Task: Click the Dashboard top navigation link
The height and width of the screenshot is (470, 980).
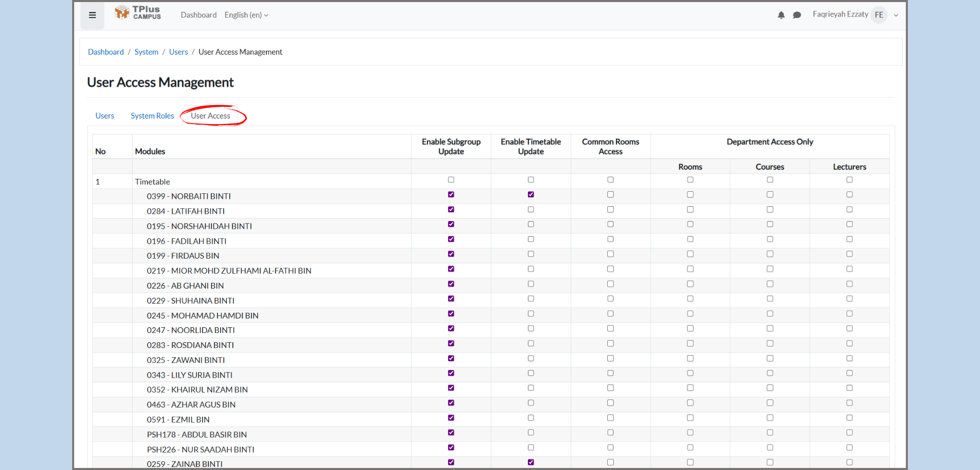Action: click(x=198, y=15)
